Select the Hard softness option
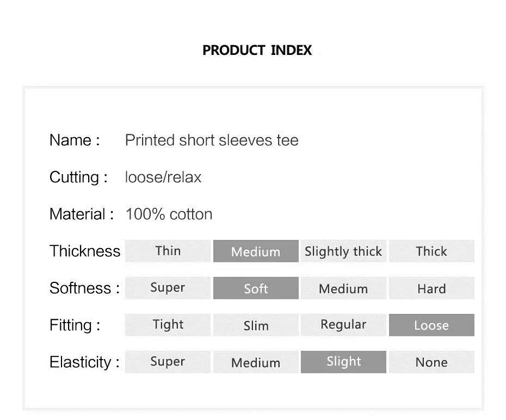506x420 pixels. (x=432, y=288)
